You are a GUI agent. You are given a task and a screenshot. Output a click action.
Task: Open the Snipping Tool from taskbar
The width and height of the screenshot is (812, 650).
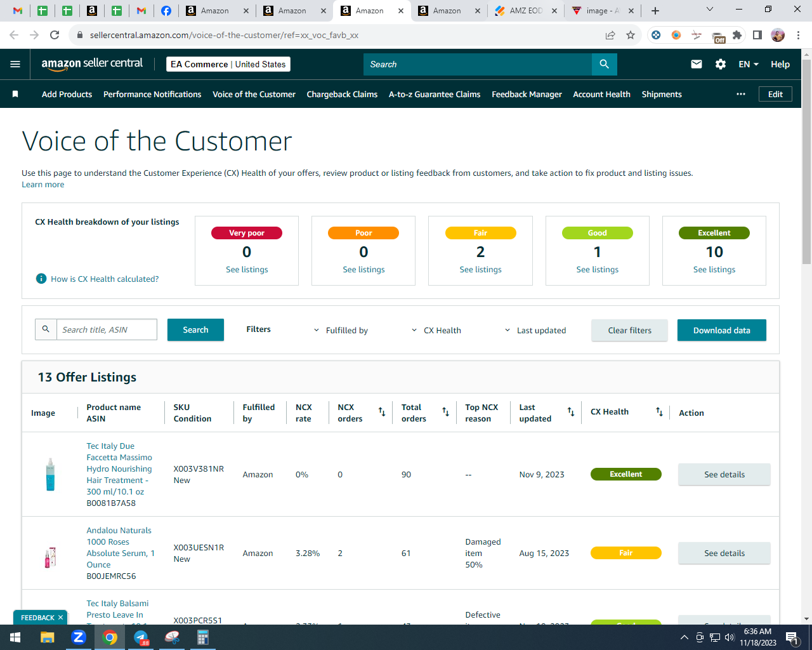click(x=172, y=637)
